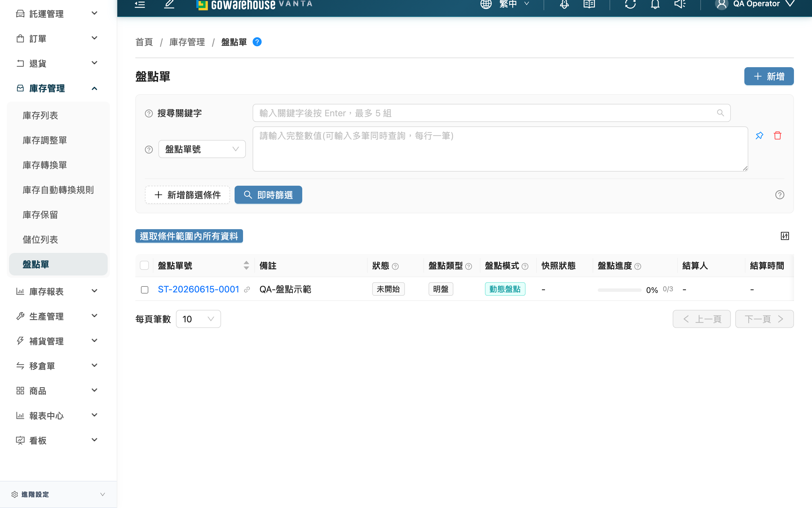Click help icon beside 盤點單號 filter dropdown
The height and width of the screenshot is (508, 812).
pyautogui.click(x=149, y=150)
